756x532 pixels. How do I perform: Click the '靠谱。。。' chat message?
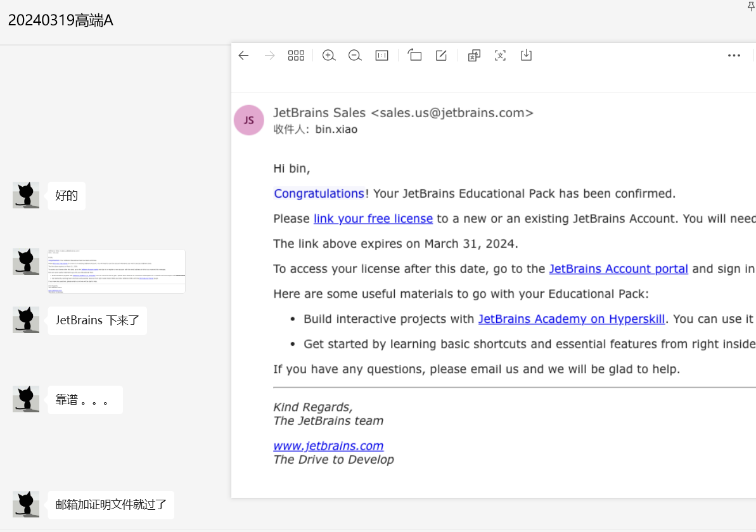[86, 400]
